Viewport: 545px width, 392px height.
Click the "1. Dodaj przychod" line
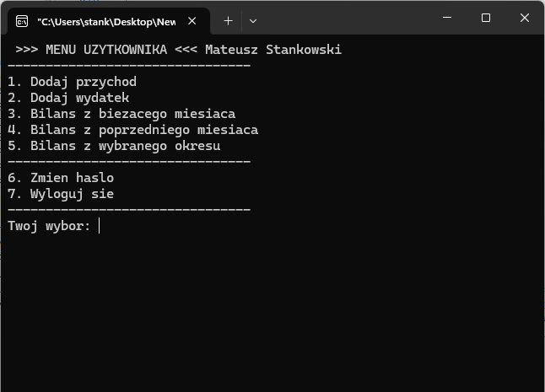[x=72, y=82]
